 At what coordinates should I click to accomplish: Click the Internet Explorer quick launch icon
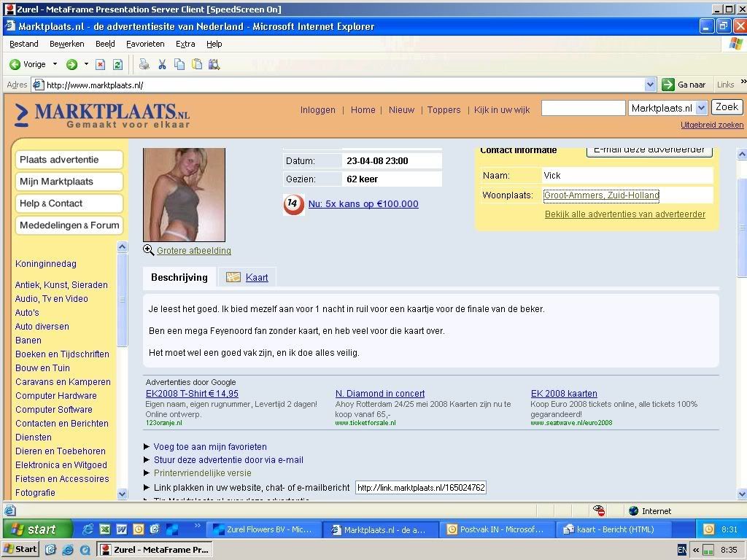(x=88, y=529)
